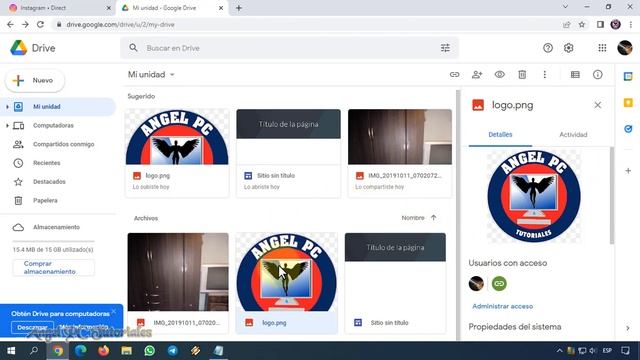Screen dimensions: 640x360
Task: Open Telegram from taskbar
Action: (x=173, y=351)
